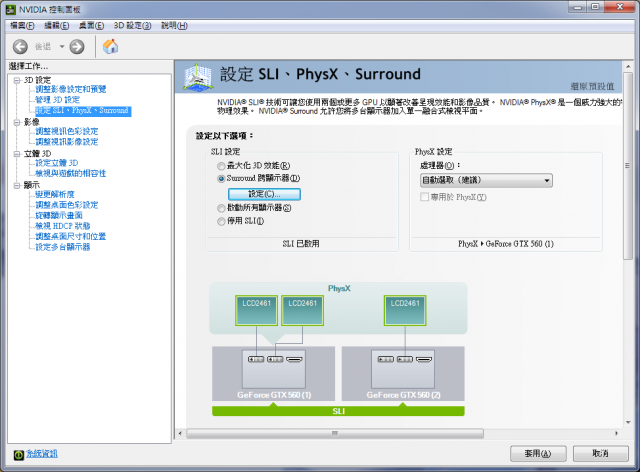Click the 還原預設值 restore defaults link
Screen dimensions: 640x472
[592, 86]
